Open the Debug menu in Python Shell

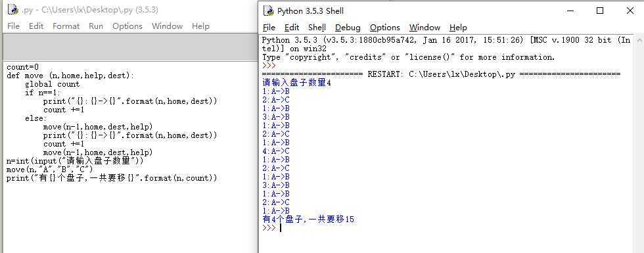(348, 28)
